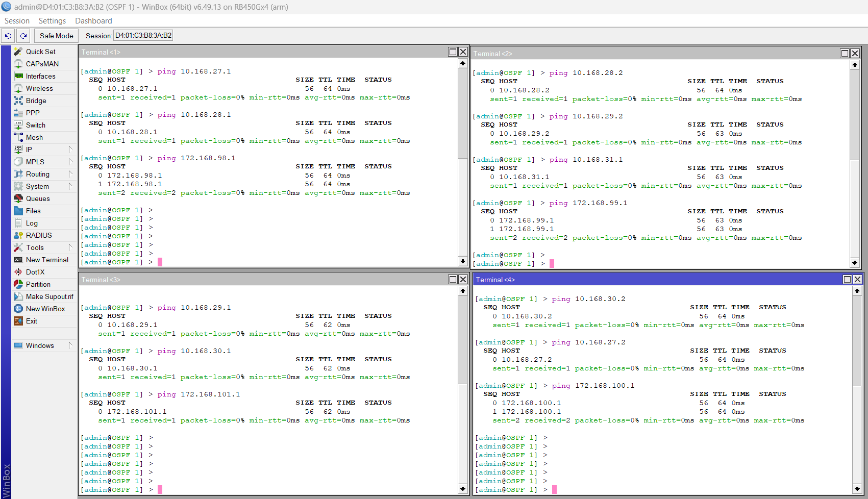Screen dimensions: 868x499
Task: Click the Session address field
Action: [143, 35]
